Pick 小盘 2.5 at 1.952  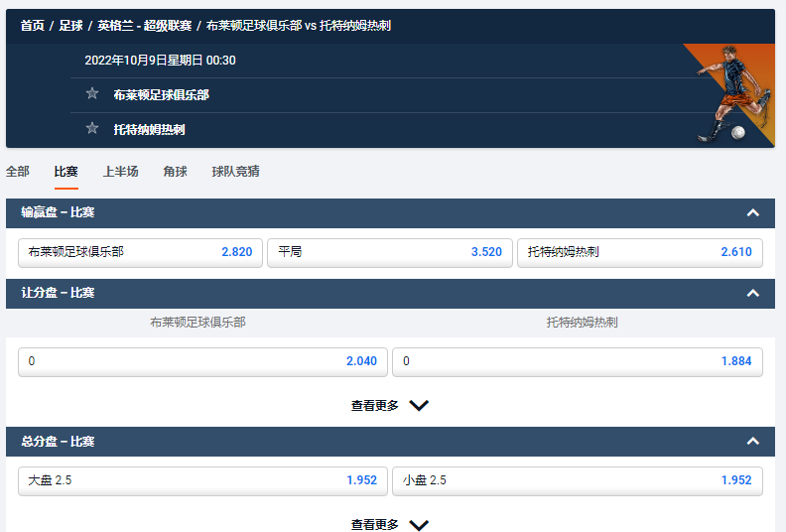tap(578, 480)
